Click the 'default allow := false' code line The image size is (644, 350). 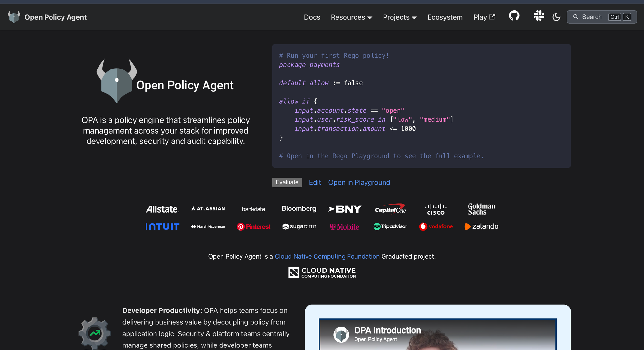pos(321,83)
